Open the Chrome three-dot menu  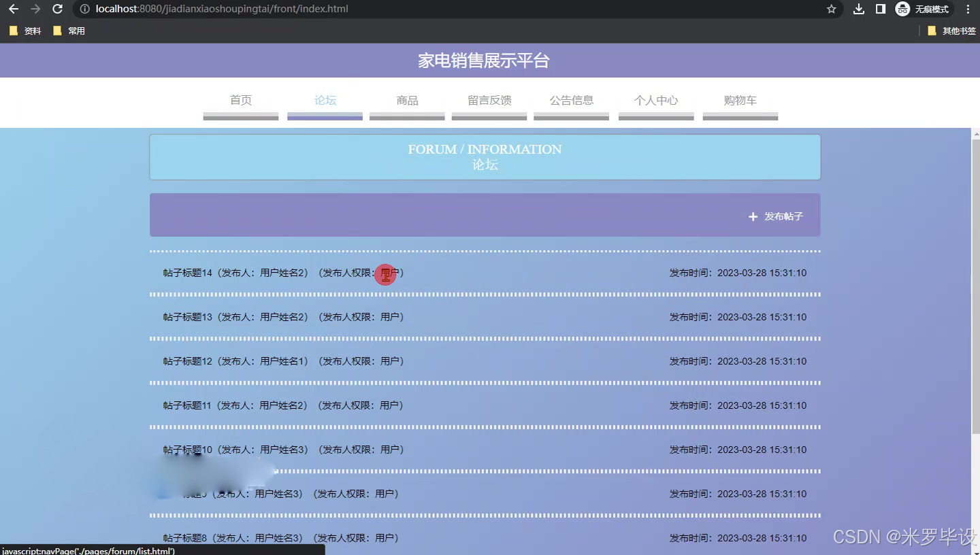click(x=967, y=10)
